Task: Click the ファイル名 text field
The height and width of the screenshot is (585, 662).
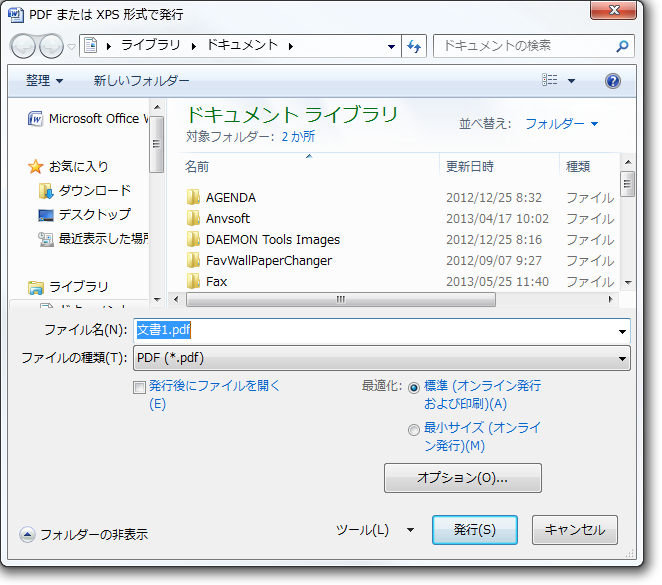Action: point(380,330)
